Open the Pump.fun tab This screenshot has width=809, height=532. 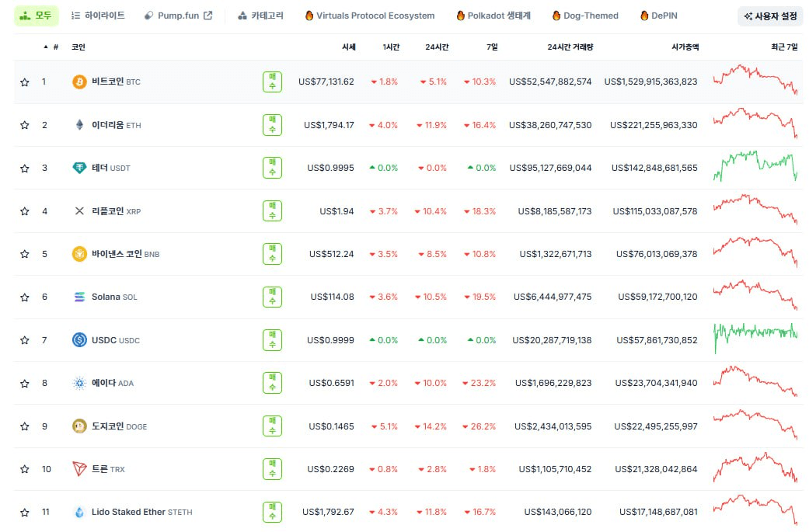[178, 16]
